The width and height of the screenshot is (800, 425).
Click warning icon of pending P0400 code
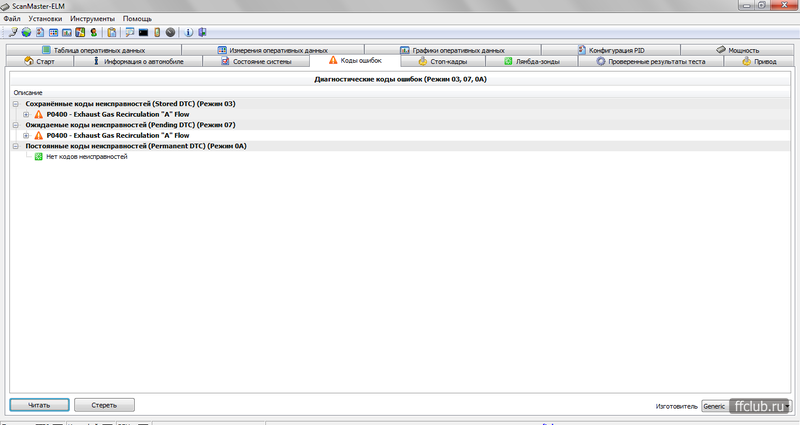pyautogui.click(x=39, y=135)
